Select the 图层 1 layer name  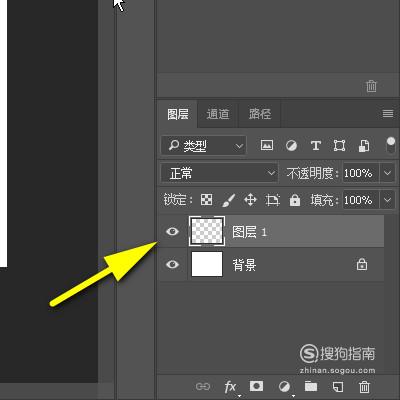(x=249, y=232)
